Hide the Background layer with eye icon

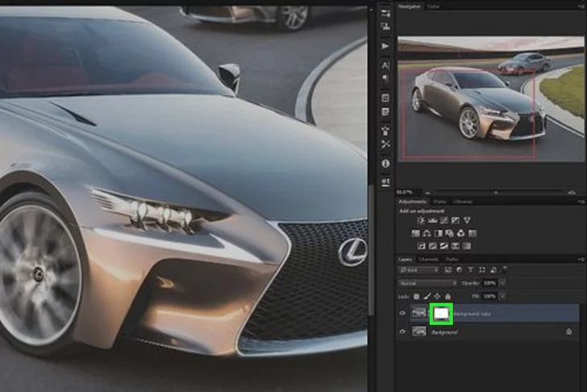click(402, 332)
